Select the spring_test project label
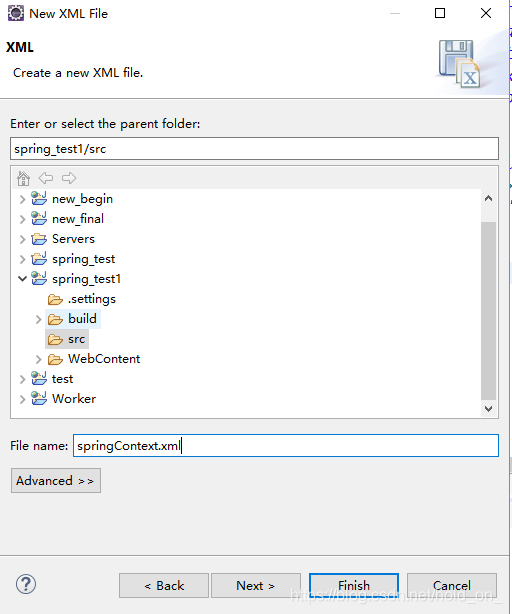 (84, 259)
